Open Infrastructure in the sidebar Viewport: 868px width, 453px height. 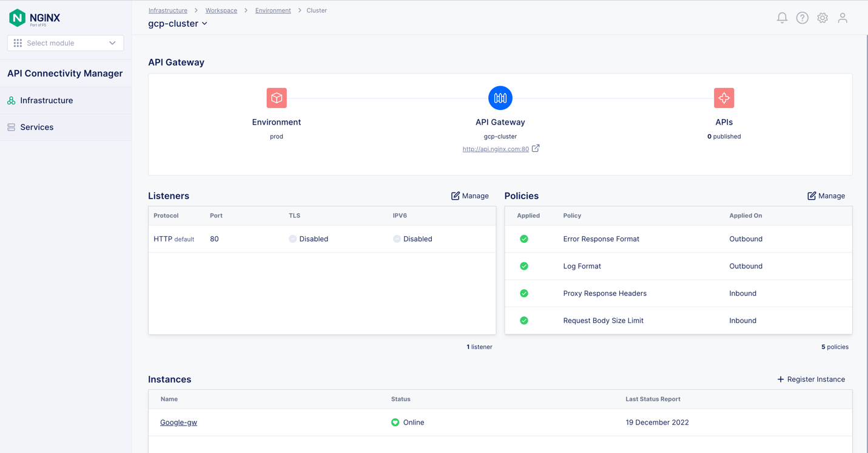(x=46, y=100)
